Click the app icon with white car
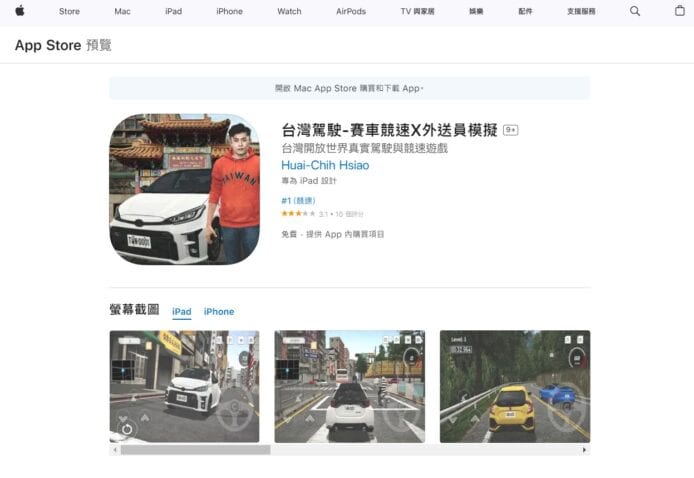 click(x=184, y=189)
